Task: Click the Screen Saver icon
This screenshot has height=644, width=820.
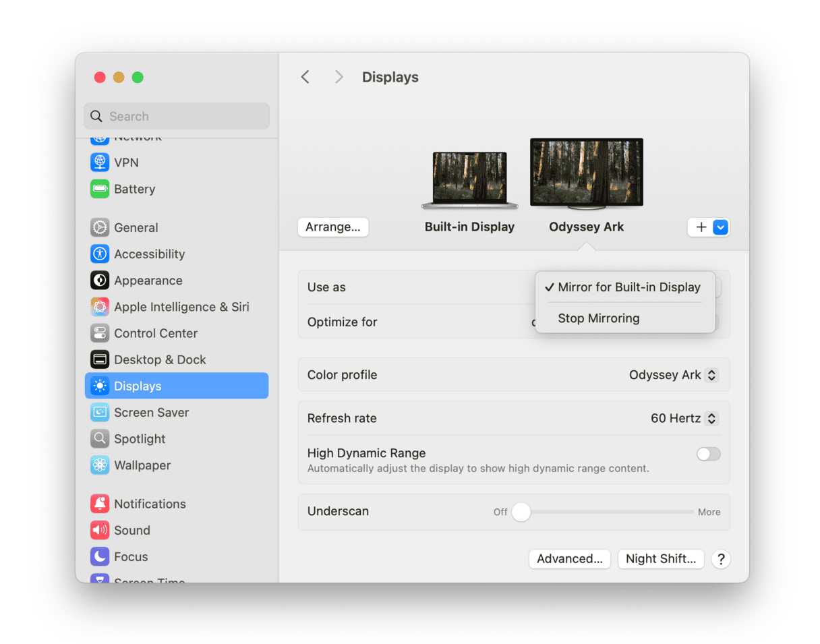Action: [100, 412]
